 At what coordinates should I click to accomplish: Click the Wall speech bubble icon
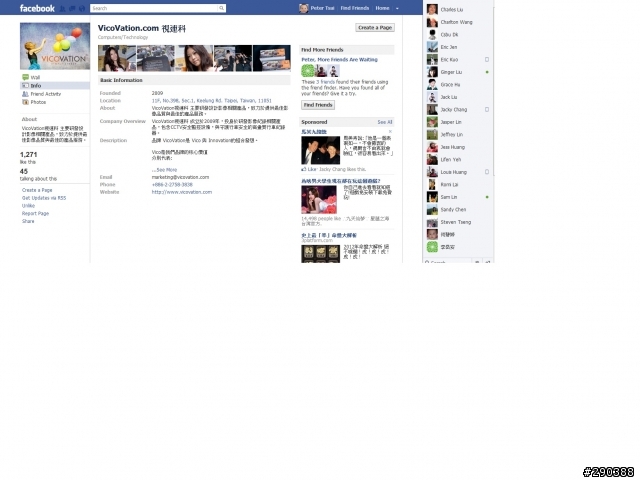point(25,77)
